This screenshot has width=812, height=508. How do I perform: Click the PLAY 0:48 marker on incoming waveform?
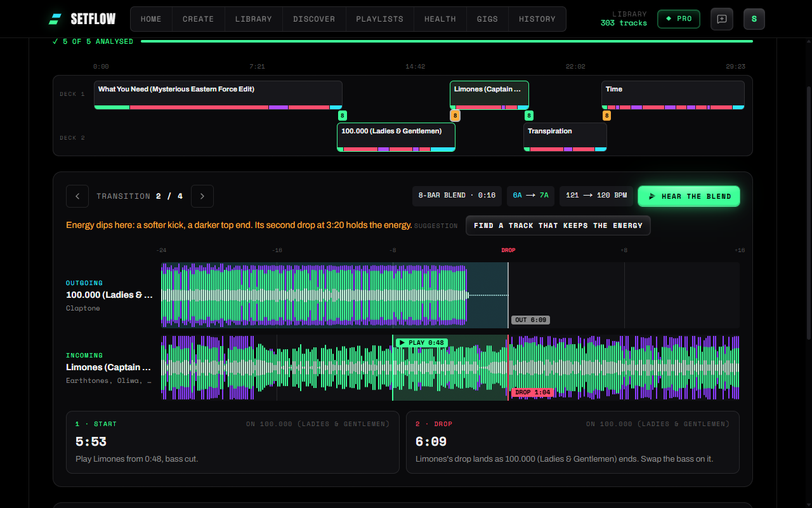point(422,343)
